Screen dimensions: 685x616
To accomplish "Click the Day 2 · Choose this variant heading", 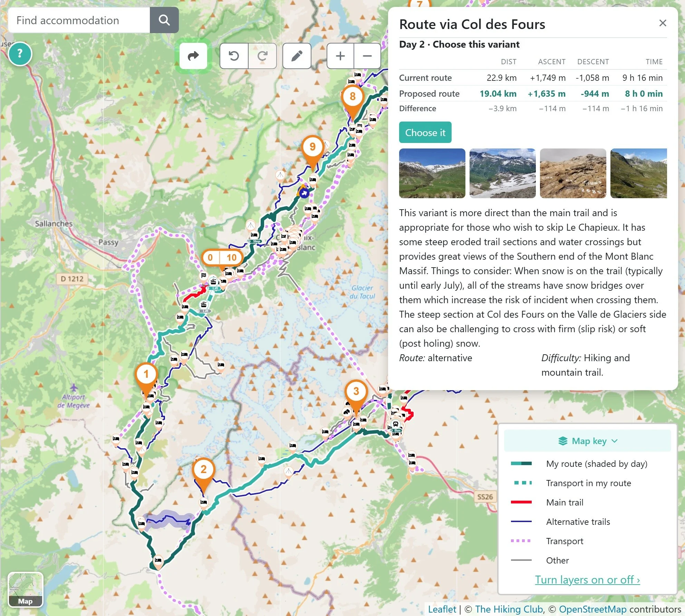I will tap(459, 45).
